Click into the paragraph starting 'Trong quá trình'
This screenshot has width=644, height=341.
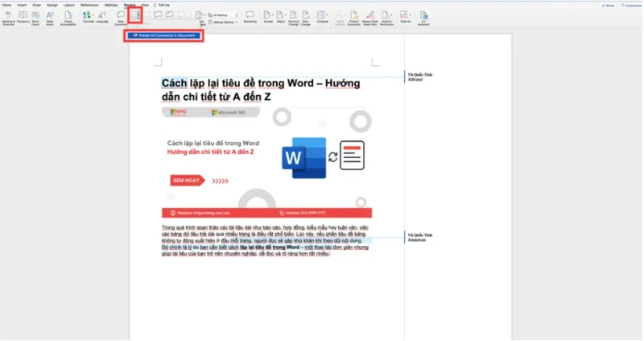click(266, 240)
